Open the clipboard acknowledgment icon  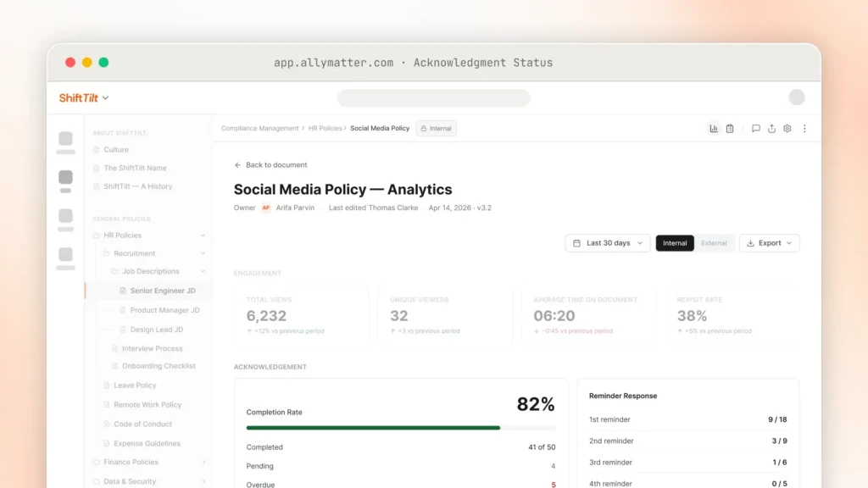click(x=730, y=129)
